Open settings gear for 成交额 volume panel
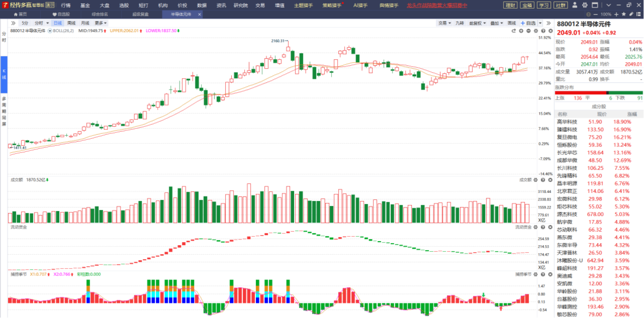The width and height of the screenshot is (644, 318). 536,179
